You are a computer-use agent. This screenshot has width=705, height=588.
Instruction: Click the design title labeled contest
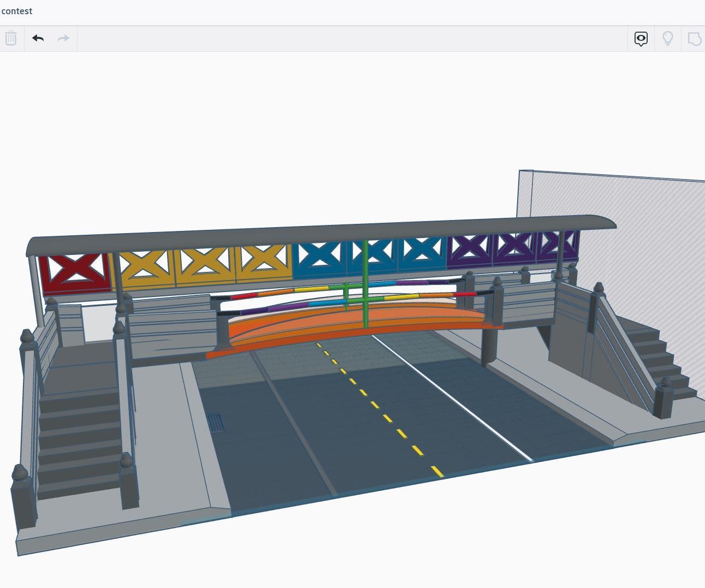tap(16, 11)
